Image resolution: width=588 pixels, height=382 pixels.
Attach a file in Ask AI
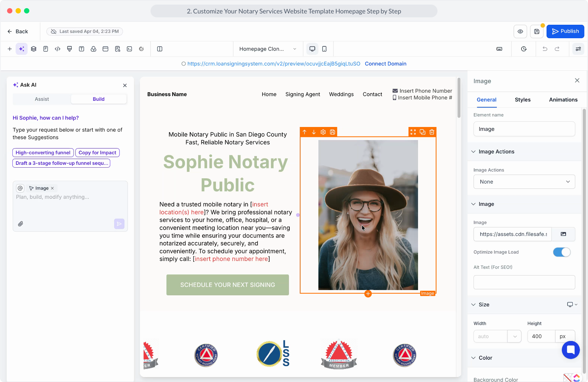pyautogui.click(x=21, y=224)
